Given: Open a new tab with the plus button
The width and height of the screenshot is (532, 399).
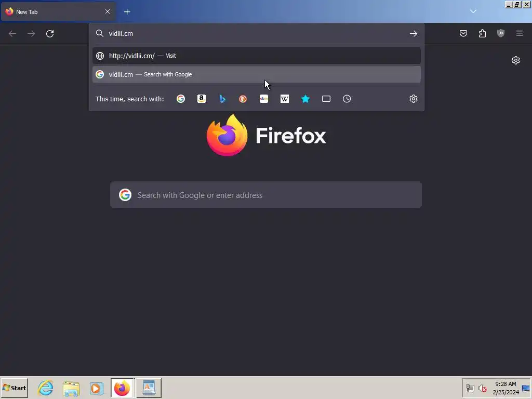Looking at the screenshot, I should click(127, 12).
